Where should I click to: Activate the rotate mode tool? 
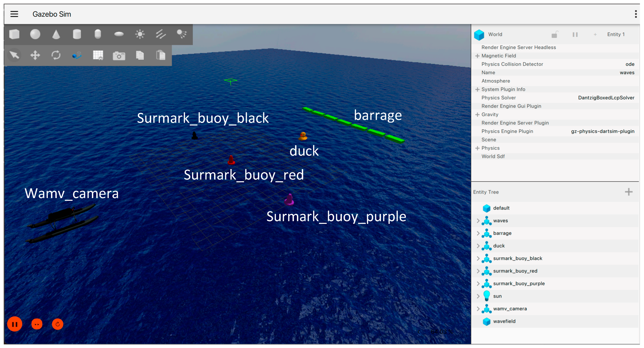[56, 55]
